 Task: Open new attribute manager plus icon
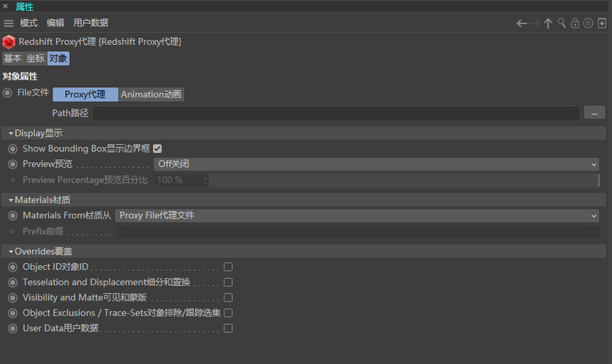point(602,23)
